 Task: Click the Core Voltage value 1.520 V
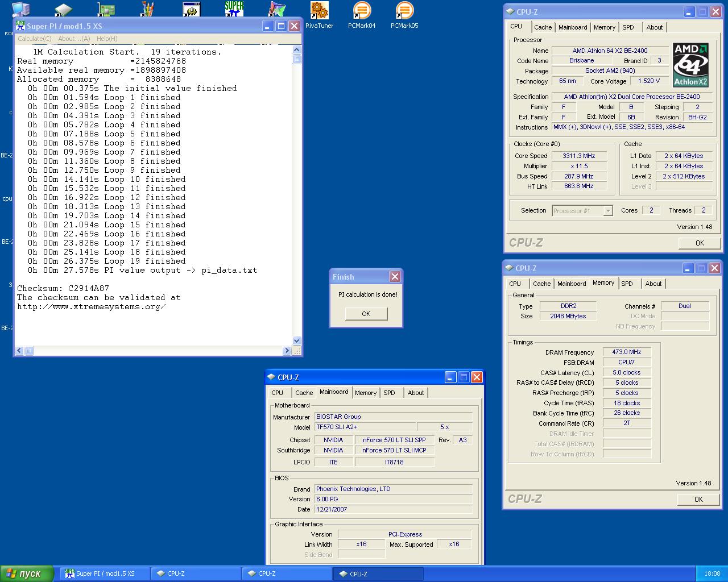649,81
